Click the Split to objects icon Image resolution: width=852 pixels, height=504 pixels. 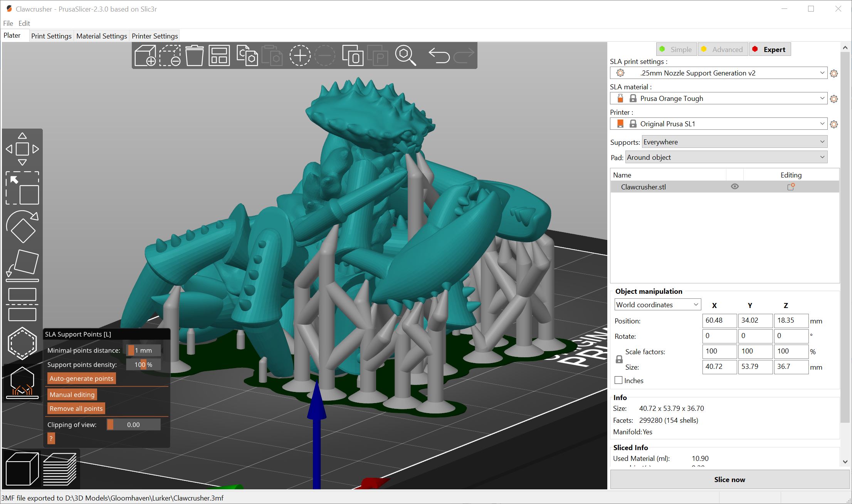pyautogui.click(x=353, y=55)
